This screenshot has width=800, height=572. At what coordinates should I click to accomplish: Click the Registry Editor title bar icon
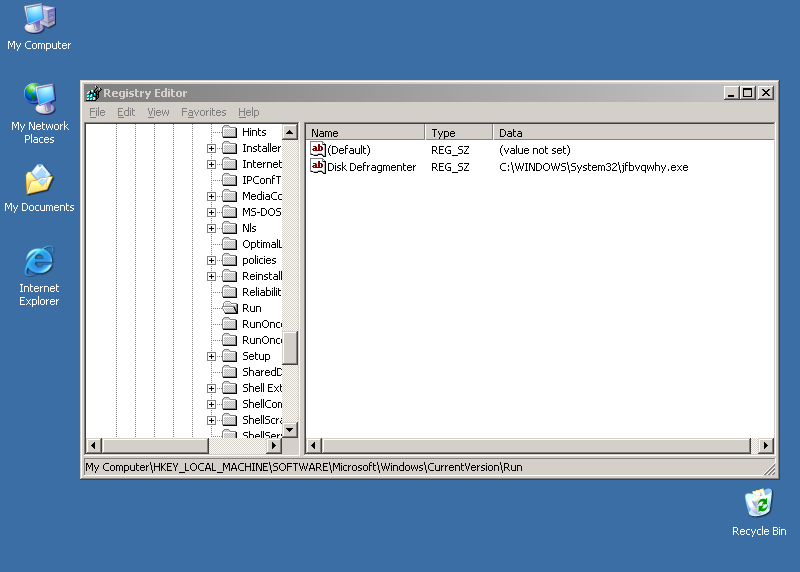[93, 93]
